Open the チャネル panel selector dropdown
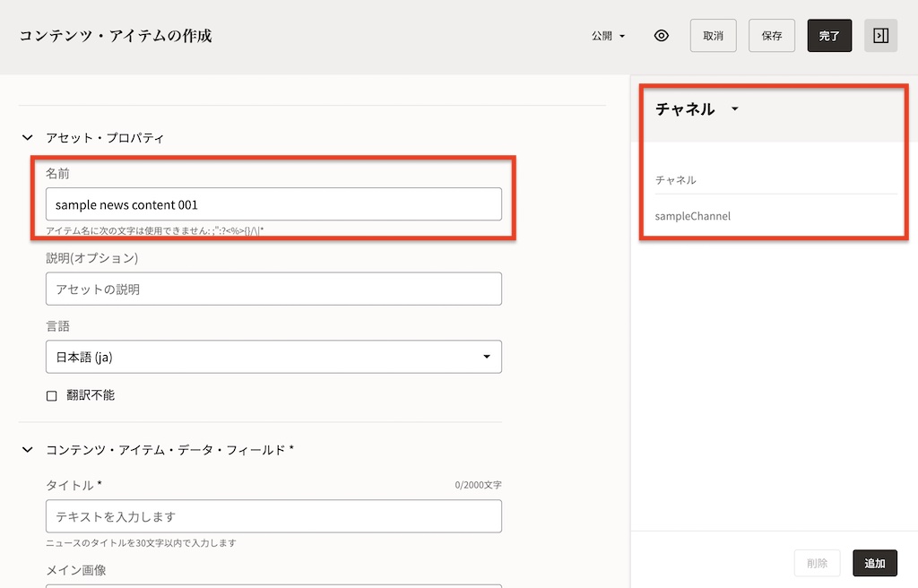918x588 pixels. coord(734,109)
